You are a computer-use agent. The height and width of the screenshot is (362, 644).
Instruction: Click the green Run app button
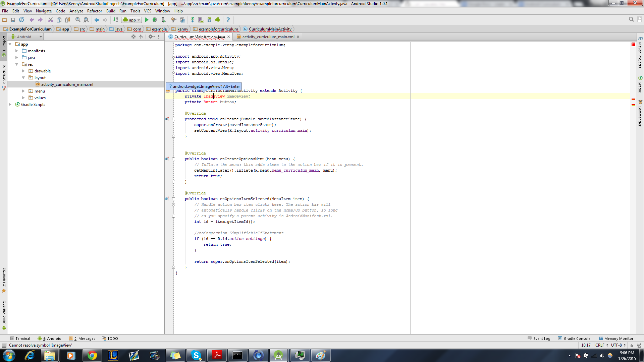pyautogui.click(x=147, y=20)
